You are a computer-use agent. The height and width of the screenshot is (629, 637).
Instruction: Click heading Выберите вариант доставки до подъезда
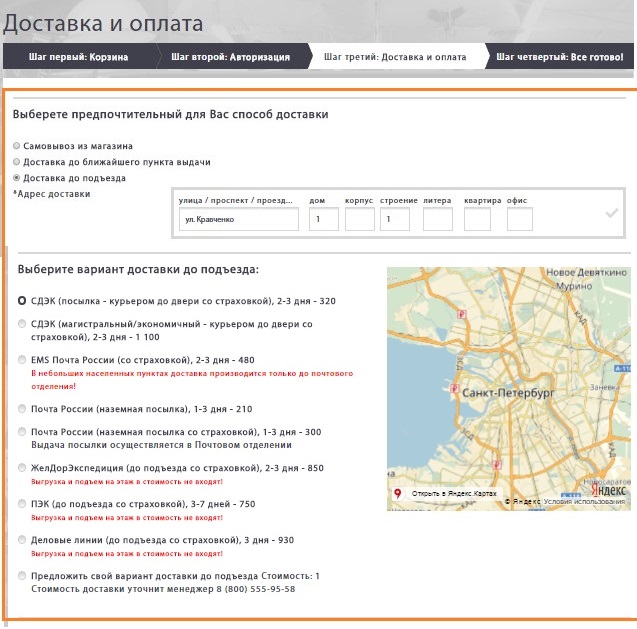pyautogui.click(x=138, y=269)
